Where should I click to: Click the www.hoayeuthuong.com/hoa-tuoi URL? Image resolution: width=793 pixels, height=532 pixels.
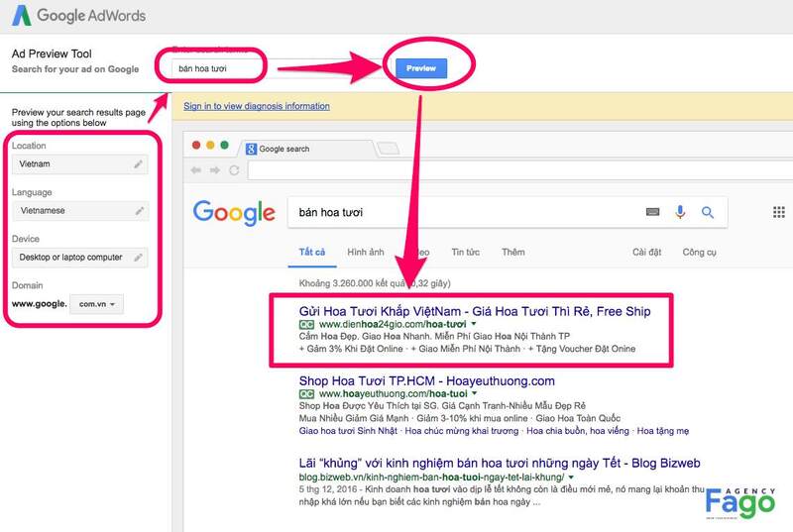393,393
